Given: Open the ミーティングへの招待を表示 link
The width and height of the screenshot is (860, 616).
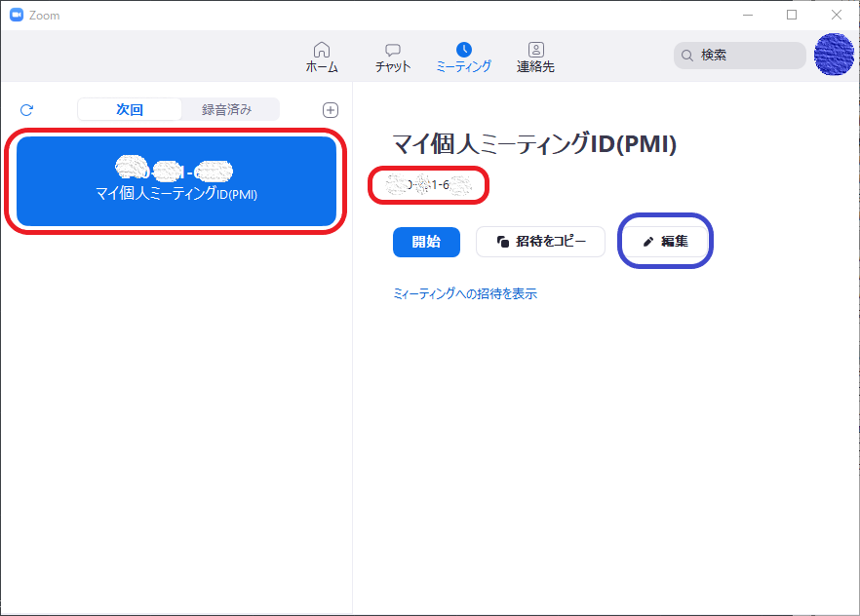Looking at the screenshot, I should (x=465, y=293).
